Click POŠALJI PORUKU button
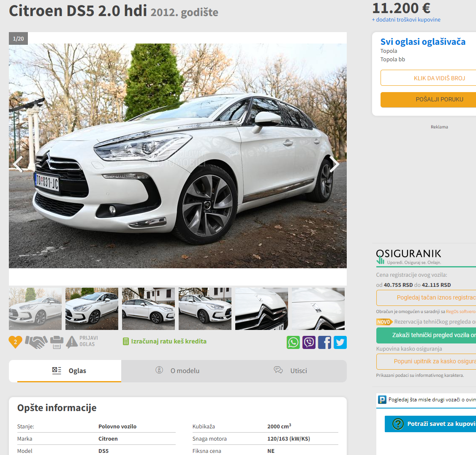The height and width of the screenshot is (455, 476). pyautogui.click(x=428, y=99)
